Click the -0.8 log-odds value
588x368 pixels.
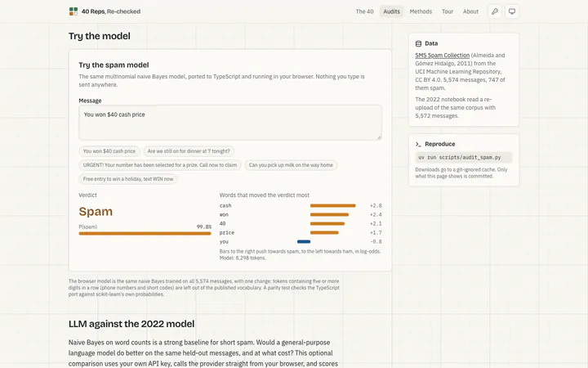(x=376, y=242)
